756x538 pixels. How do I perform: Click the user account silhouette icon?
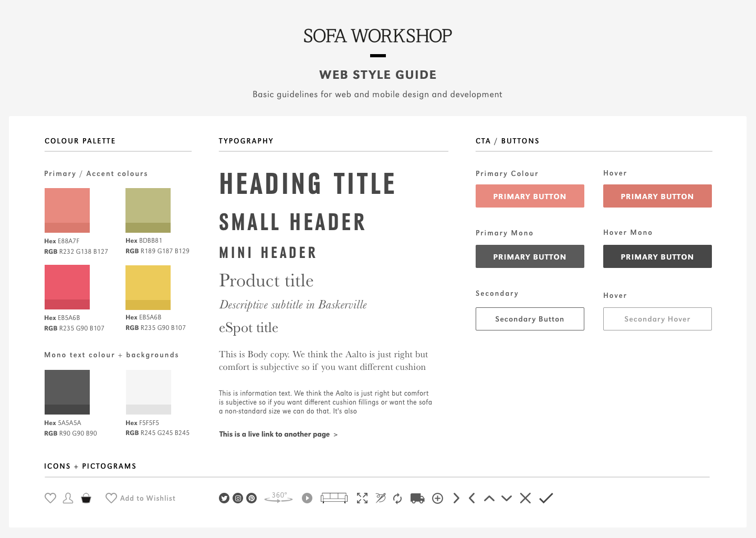pos(68,498)
